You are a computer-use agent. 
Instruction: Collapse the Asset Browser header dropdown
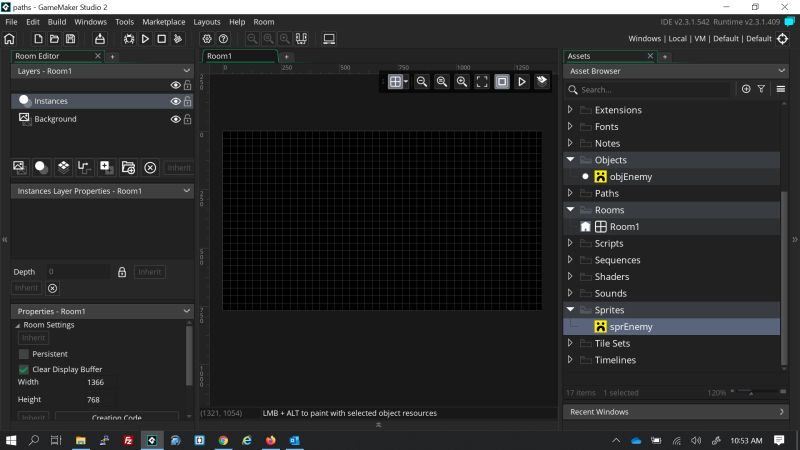tap(782, 71)
